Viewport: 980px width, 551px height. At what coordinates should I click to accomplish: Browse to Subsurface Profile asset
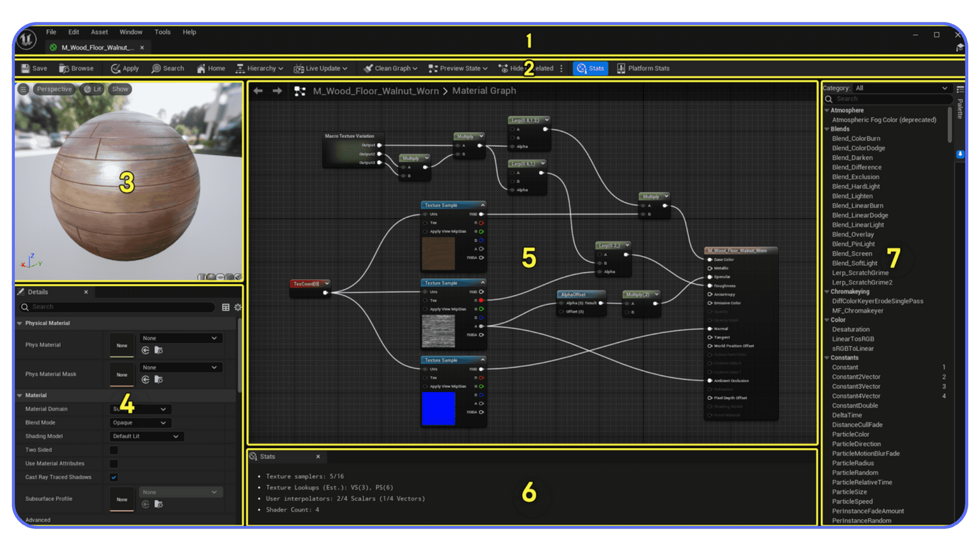[x=159, y=504]
